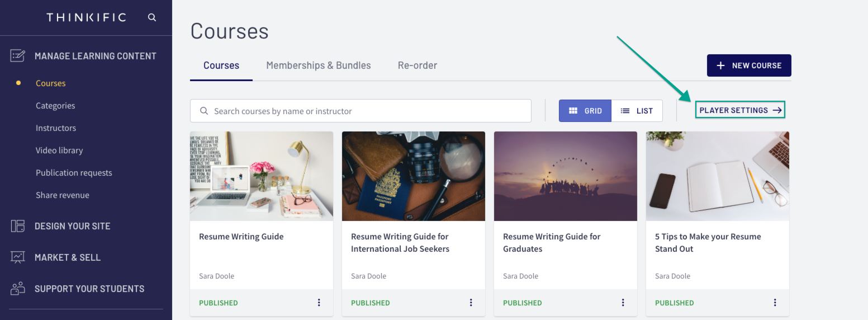Image resolution: width=868 pixels, height=320 pixels.
Task: Click the New Course button
Action: tap(749, 65)
